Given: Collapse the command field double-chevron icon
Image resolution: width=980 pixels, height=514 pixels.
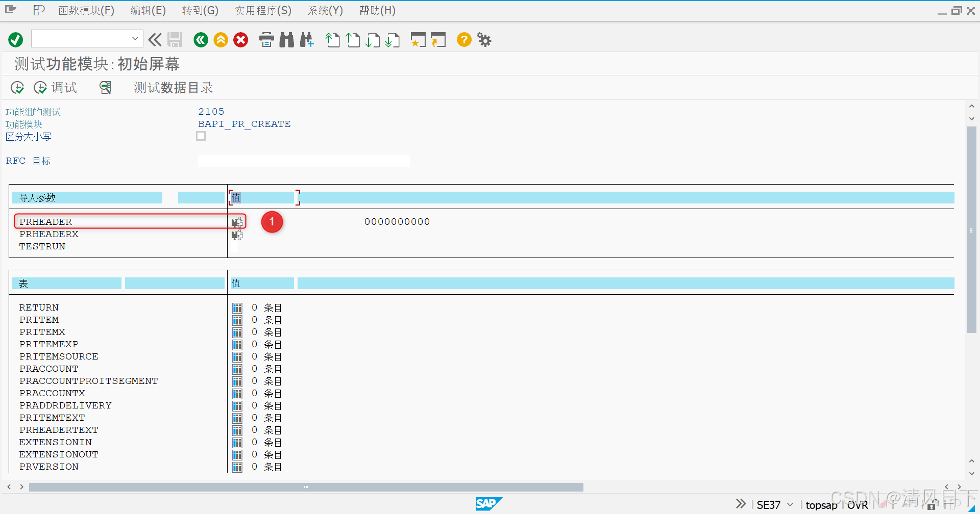Looking at the screenshot, I should coord(155,40).
